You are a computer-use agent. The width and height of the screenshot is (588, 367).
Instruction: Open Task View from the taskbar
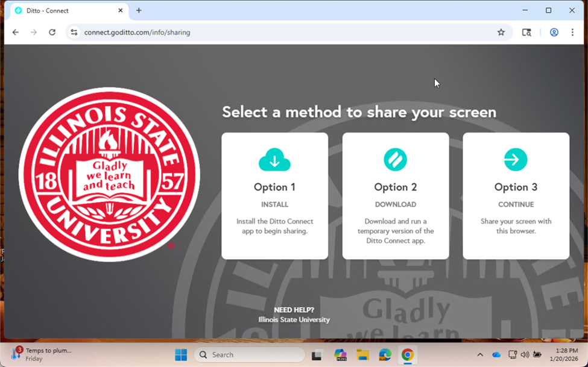(317, 354)
